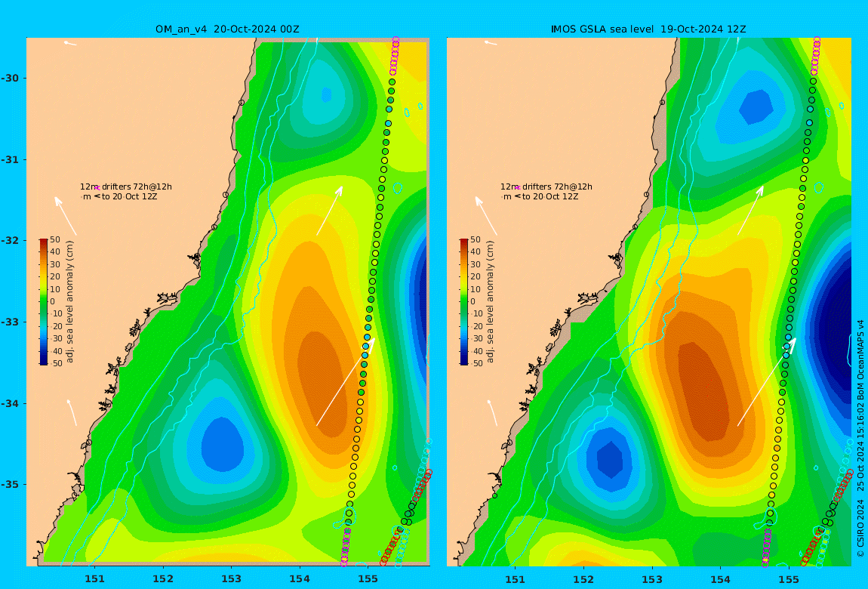Select the -34 latitude label

tap(10, 403)
